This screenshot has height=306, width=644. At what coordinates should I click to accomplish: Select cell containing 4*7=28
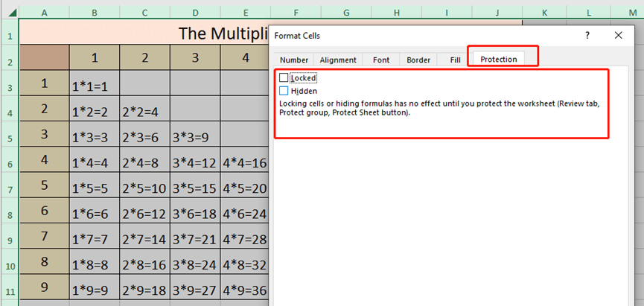(246, 236)
